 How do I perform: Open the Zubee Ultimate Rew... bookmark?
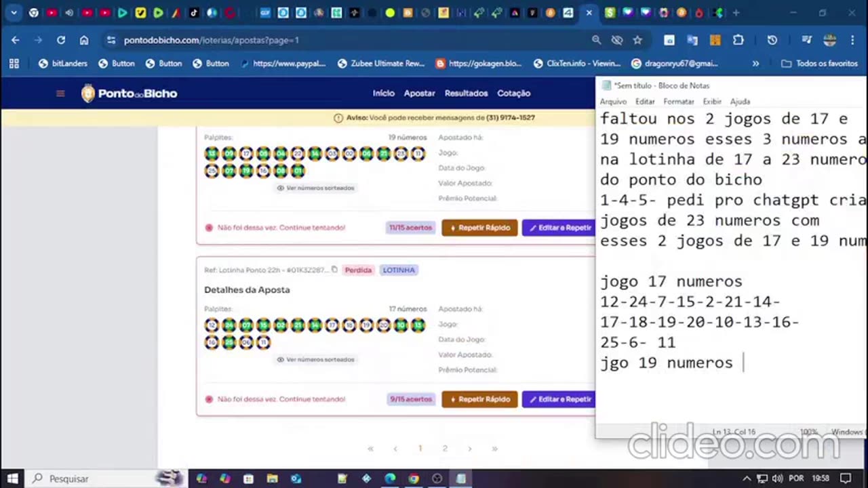380,63
